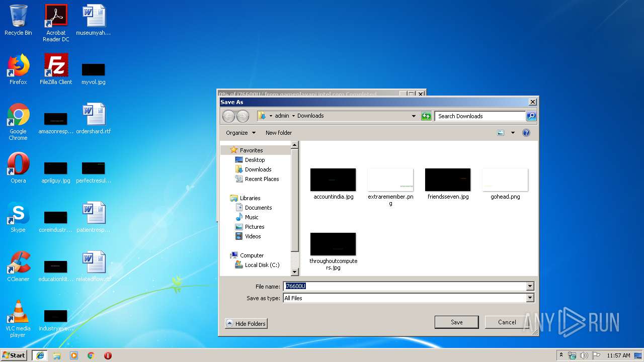Open Firefox desktop shortcut
The image size is (644, 362).
coord(18,69)
